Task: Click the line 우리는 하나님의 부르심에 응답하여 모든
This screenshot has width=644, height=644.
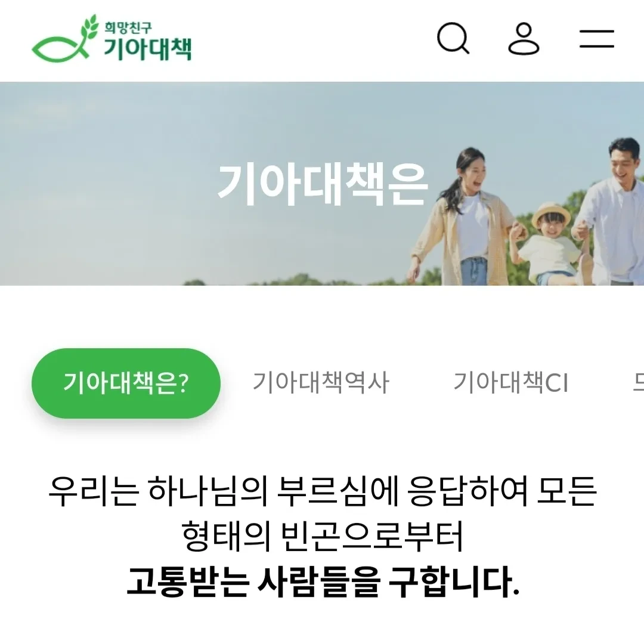Action: click(323, 491)
